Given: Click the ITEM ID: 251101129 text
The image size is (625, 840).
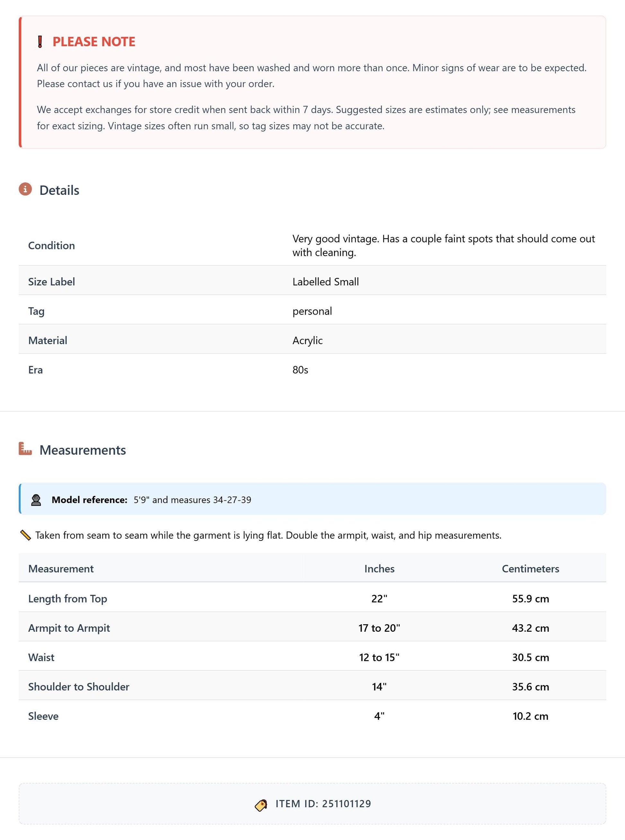Looking at the screenshot, I should point(323,804).
